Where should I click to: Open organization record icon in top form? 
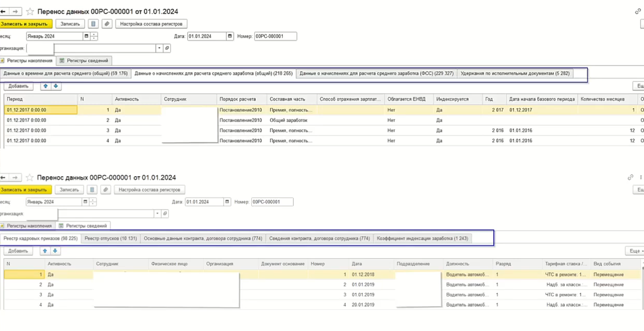click(167, 48)
